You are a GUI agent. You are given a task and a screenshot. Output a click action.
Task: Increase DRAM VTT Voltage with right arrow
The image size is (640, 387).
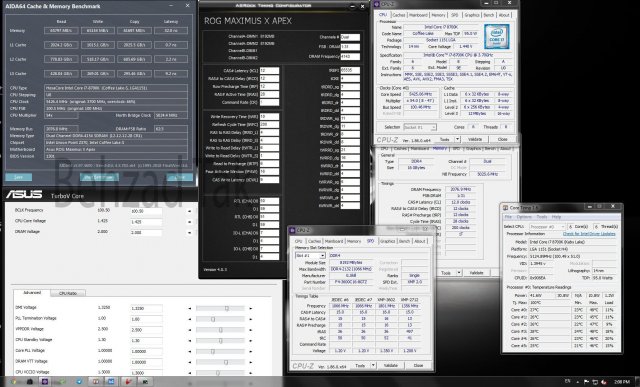251,362
